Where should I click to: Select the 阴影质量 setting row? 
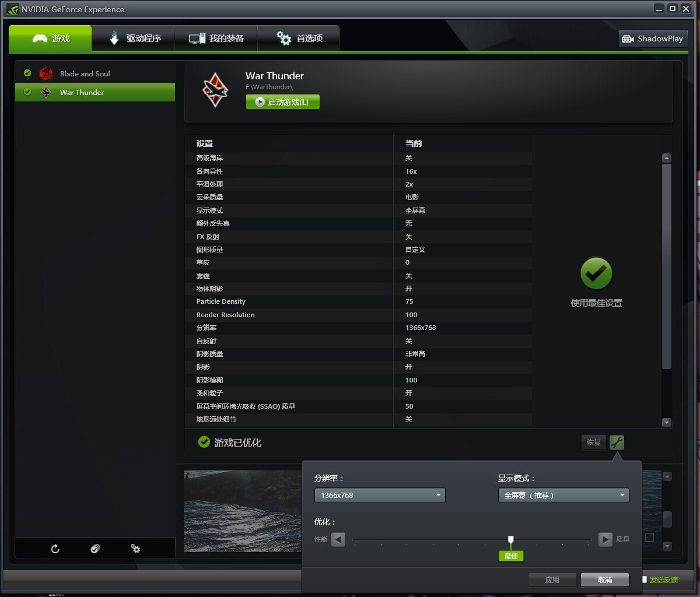click(358, 354)
